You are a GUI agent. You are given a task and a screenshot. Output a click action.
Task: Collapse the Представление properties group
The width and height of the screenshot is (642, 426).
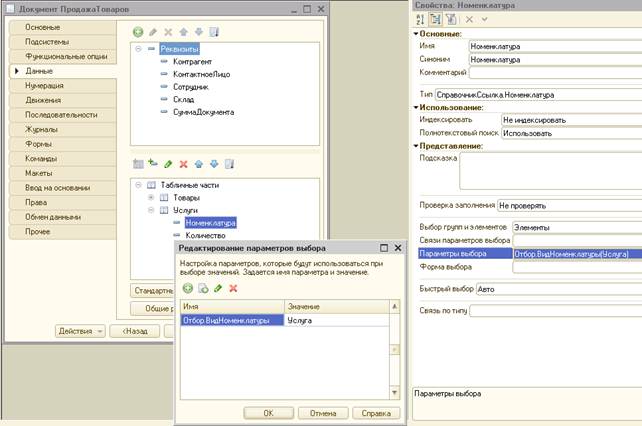coord(416,146)
